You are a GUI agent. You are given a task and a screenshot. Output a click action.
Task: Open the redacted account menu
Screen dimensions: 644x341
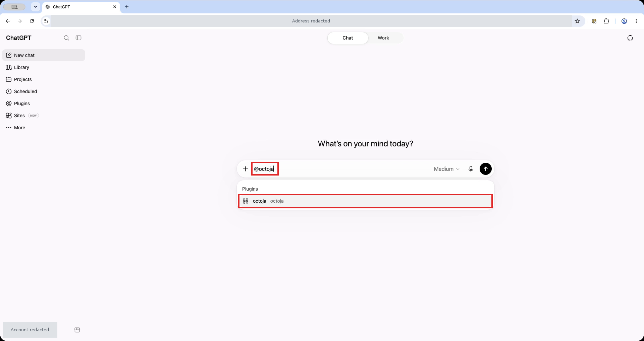pos(30,330)
